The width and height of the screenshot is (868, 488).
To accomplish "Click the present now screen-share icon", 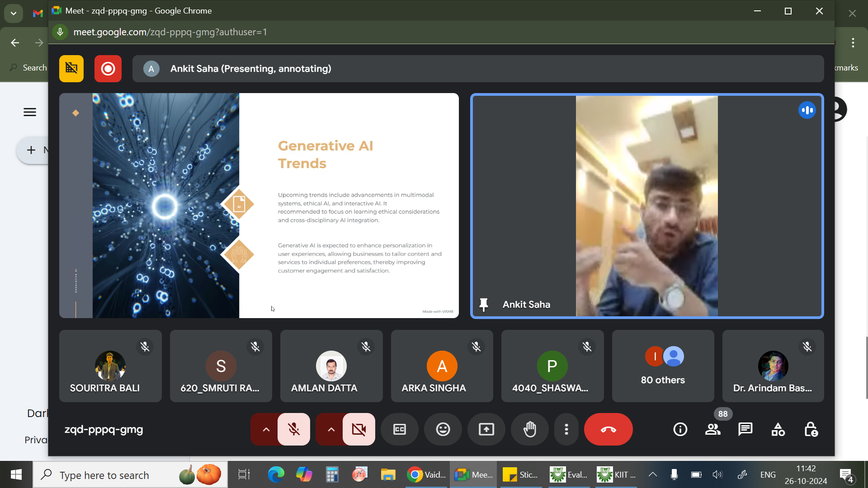I will tap(486, 429).
